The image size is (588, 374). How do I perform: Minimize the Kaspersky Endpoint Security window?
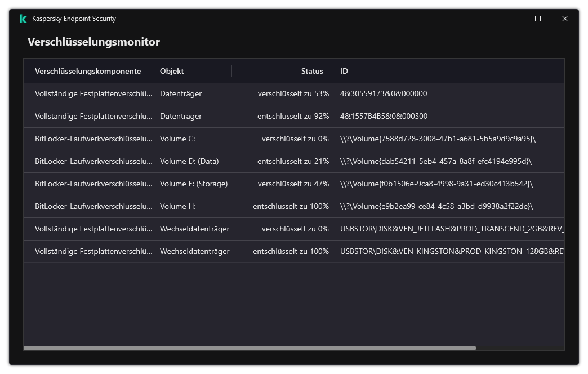coord(511,19)
